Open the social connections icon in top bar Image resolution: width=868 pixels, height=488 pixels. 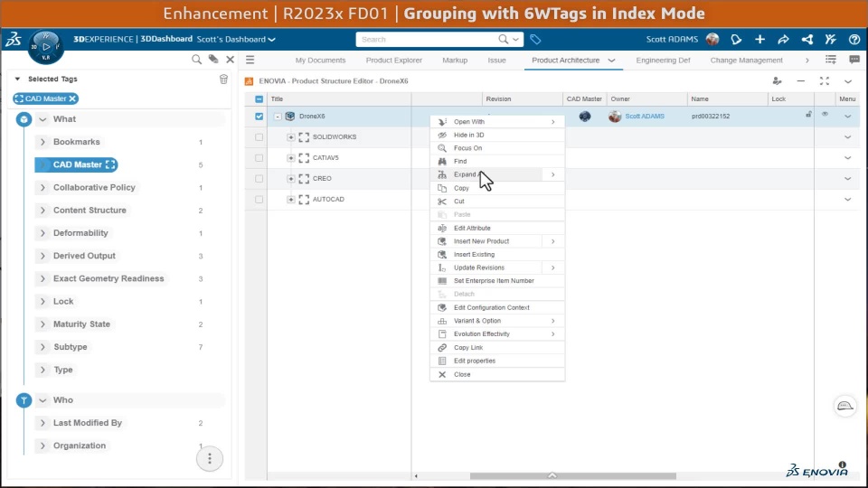[x=807, y=39]
